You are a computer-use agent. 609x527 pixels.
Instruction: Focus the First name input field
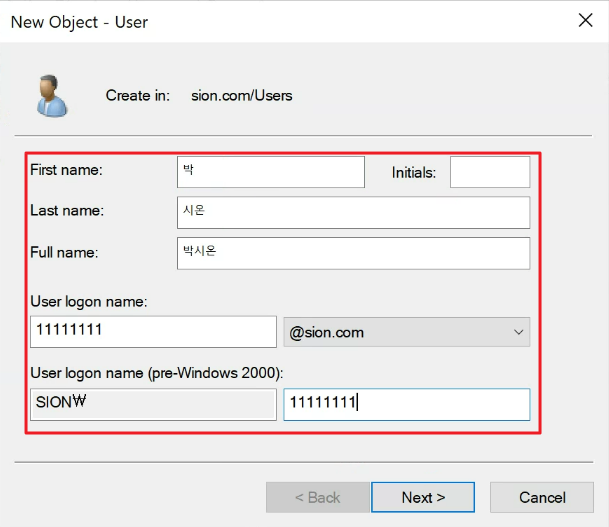tap(271, 172)
